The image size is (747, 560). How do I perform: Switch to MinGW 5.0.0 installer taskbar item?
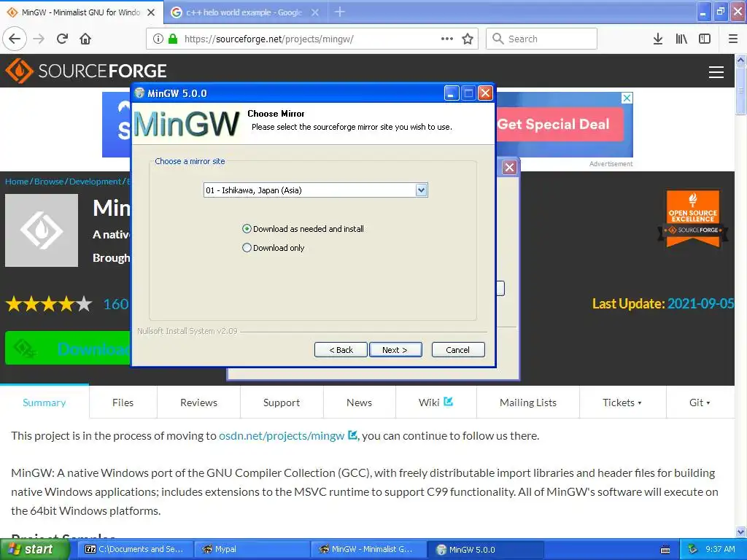click(484, 550)
